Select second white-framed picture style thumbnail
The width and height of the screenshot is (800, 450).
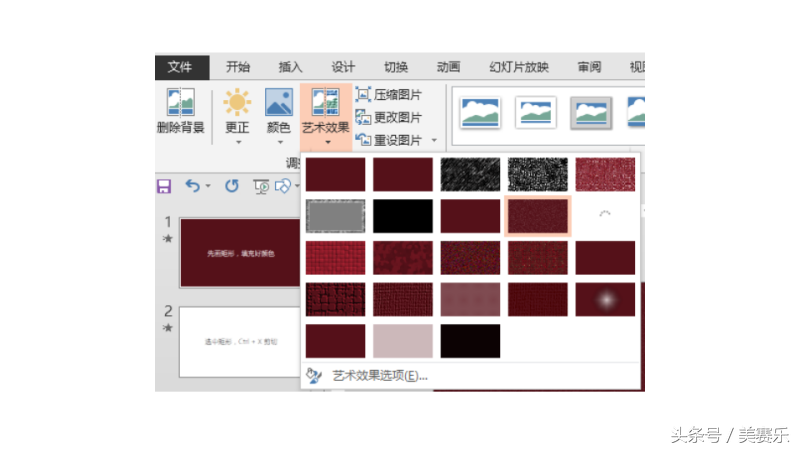[x=536, y=112]
